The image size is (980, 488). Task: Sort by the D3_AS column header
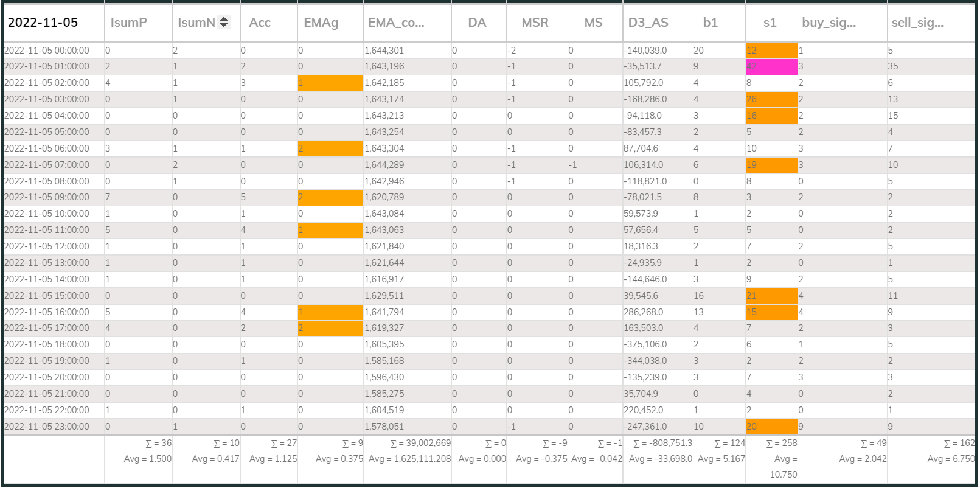(x=648, y=23)
